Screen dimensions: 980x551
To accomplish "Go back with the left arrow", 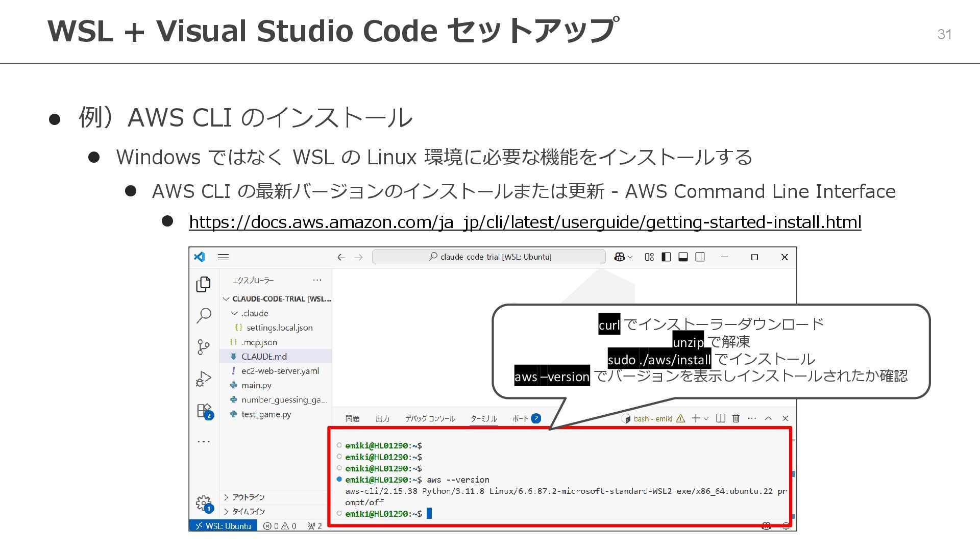I will click(341, 257).
